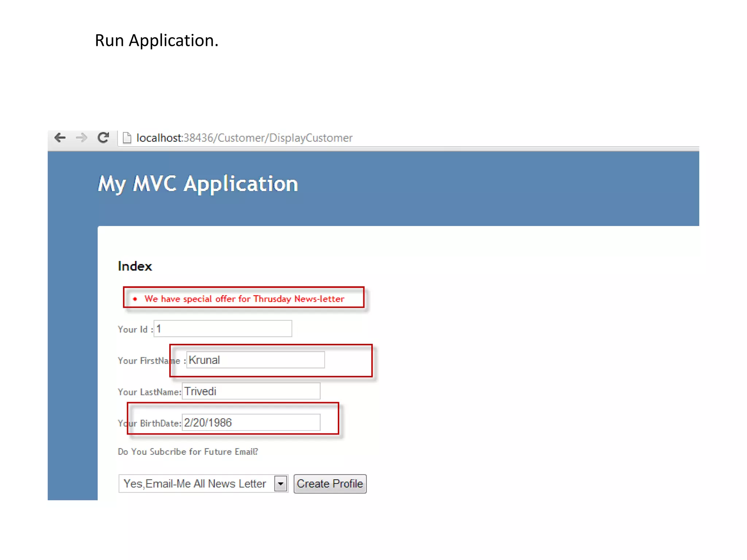Click the Index heading
This screenshot has width=747, height=560.
tap(135, 267)
